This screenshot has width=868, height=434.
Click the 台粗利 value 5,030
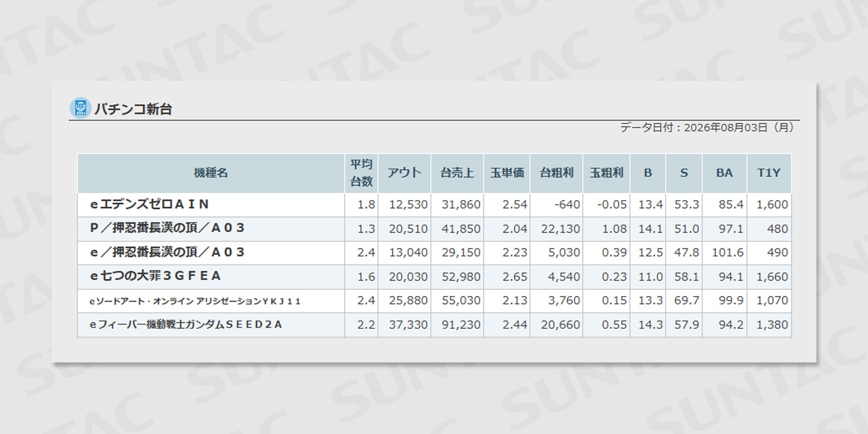point(564,253)
